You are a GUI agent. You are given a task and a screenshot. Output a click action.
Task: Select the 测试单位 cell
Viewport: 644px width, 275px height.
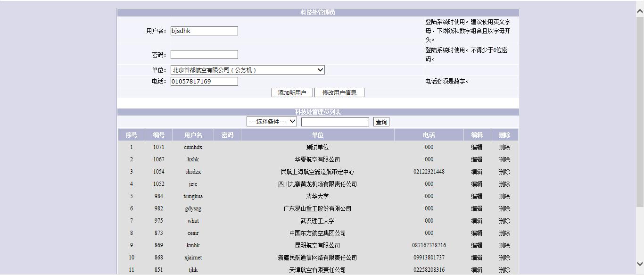click(x=318, y=147)
